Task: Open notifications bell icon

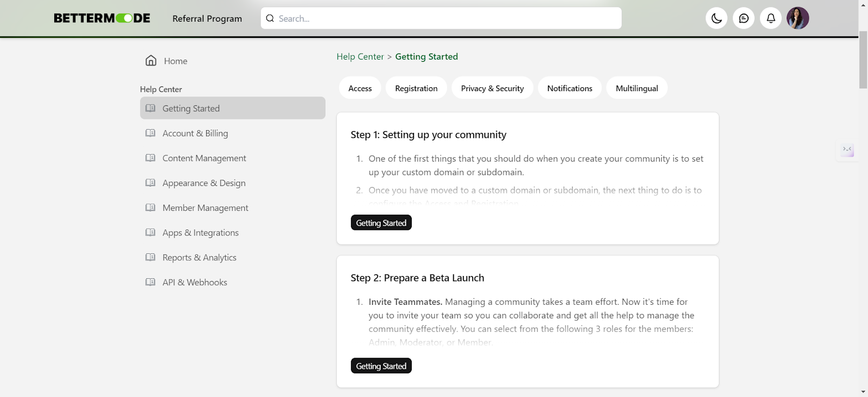Action: tap(771, 18)
